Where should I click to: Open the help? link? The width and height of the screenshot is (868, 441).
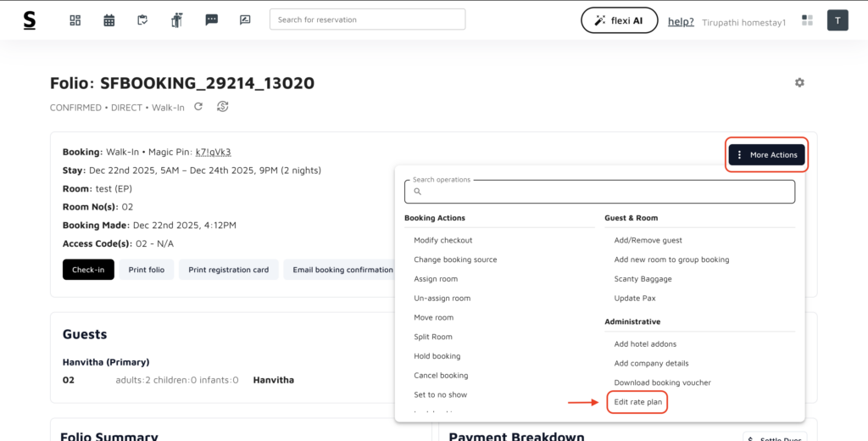click(681, 21)
